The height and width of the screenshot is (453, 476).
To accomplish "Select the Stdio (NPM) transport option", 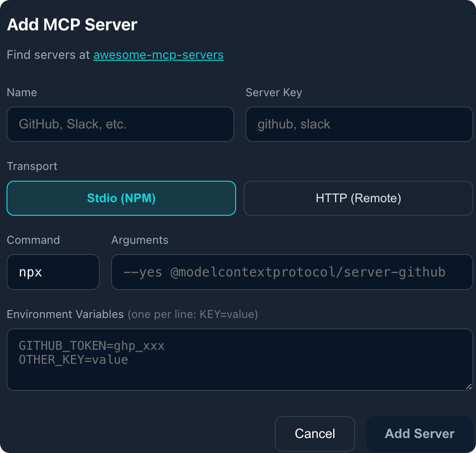I will tap(121, 198).
